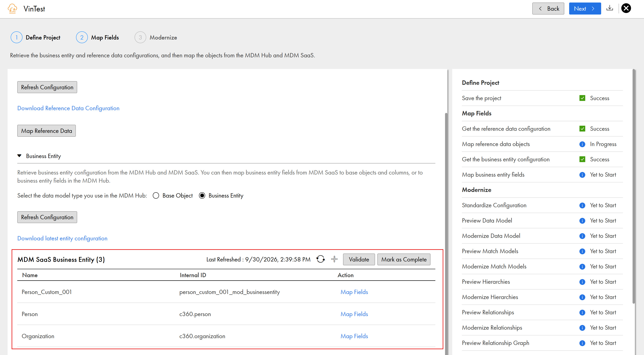The height and width of the screenshot is (355, 644).
Task: Click info icon next to Modernize Hierarchies
Action: click(582, 297)
